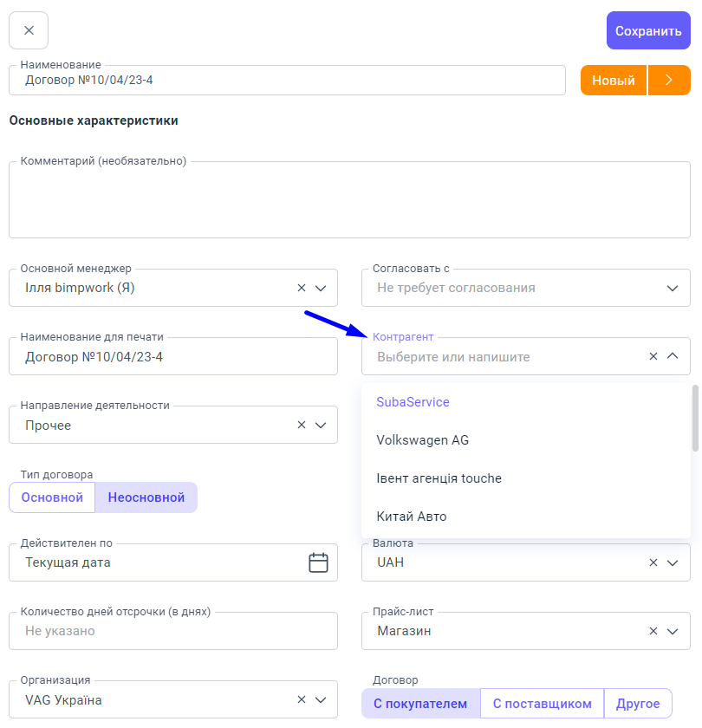Switch contract type to Неосновной
Image resolution: width=702 pixels, height=728 pixels.
(x=146, y=497)
